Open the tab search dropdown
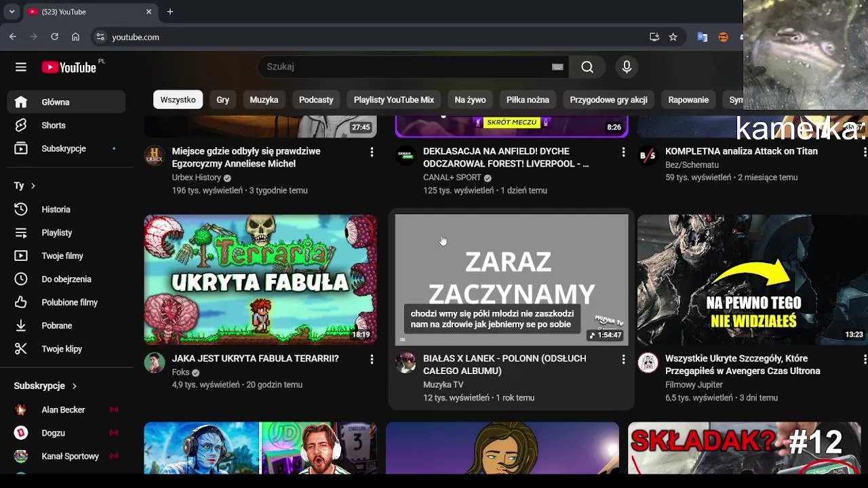Image resolution: width=868 pixels, height=488 pixels. [x=12, y=12]
